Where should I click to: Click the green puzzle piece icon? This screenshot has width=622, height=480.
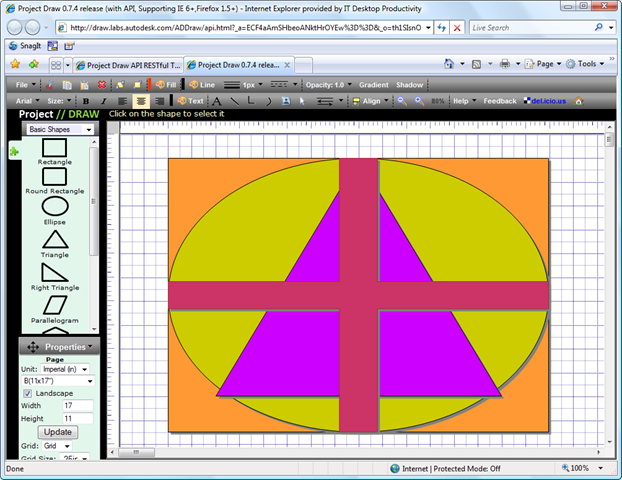pyautogui.click(x=14, y=151)
